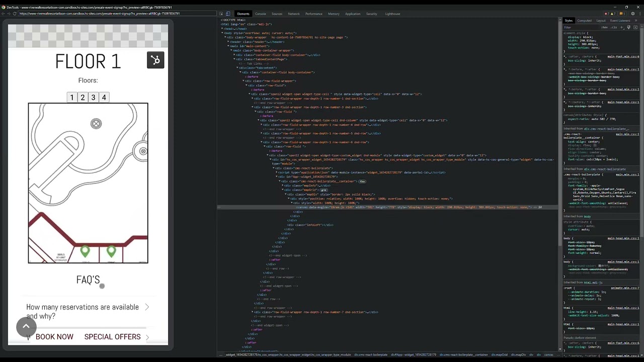
Task: Open DevTools settings gear
Action: pos(632,14)
